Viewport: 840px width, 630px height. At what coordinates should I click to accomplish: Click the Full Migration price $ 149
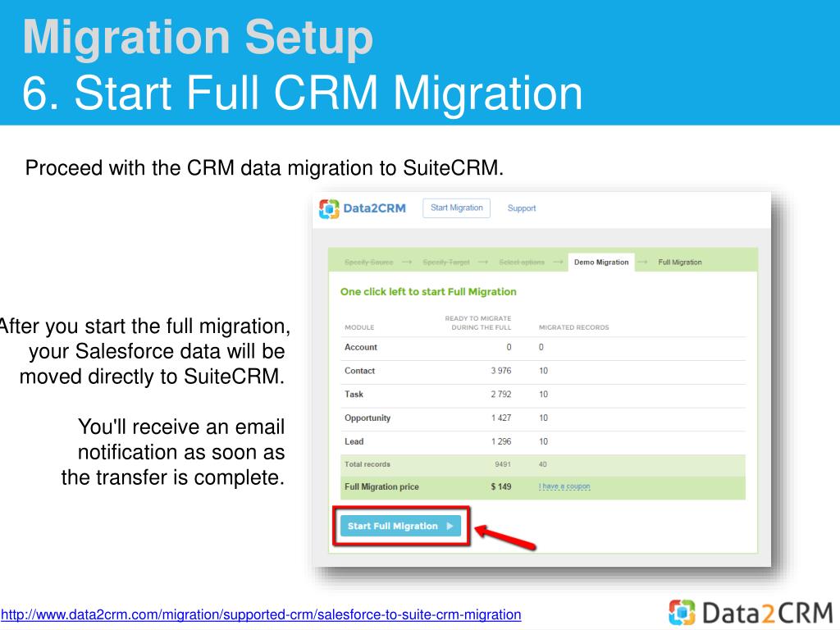click(501, 486)
